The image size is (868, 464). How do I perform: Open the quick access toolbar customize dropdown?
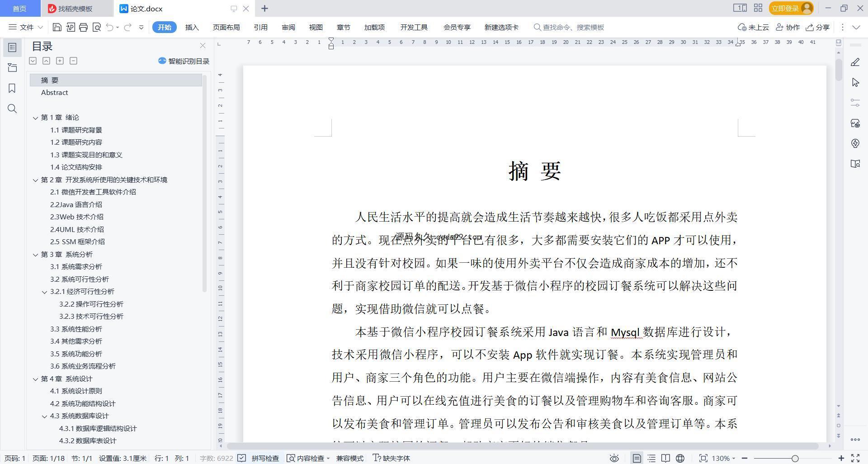tap(141, 27)
